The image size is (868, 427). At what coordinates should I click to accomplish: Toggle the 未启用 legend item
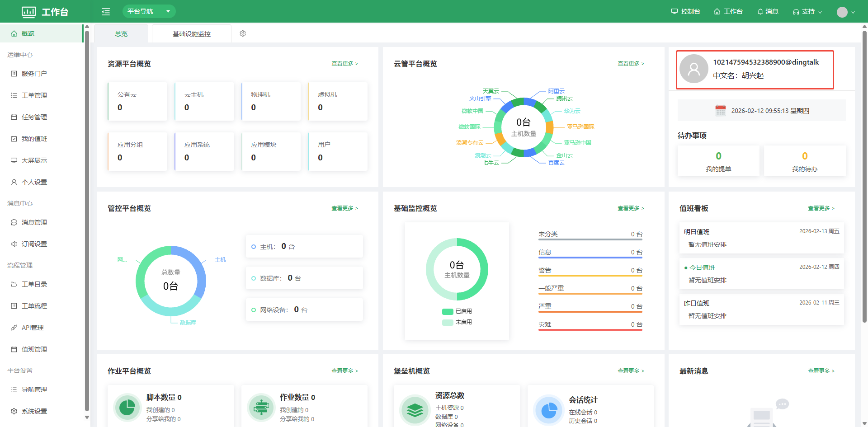457,322
